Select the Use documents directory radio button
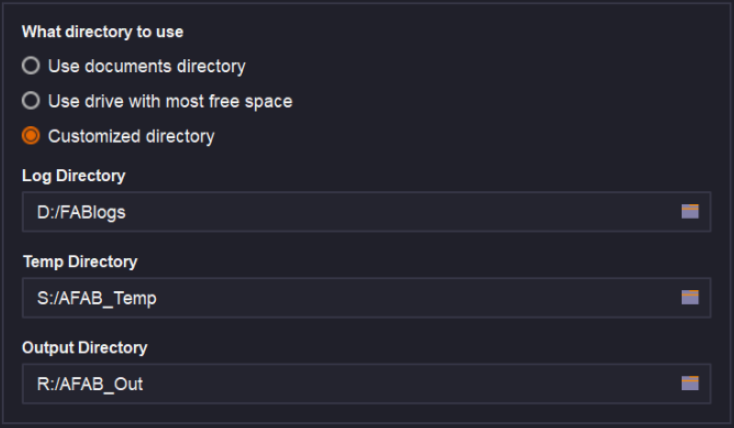Screen dimensions: 734x428 (x=31, y=66)
